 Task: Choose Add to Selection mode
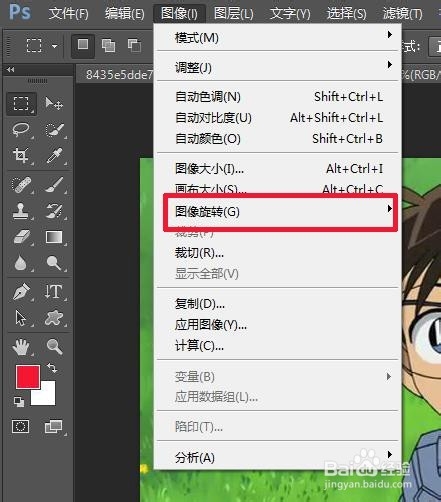point(108,45)
